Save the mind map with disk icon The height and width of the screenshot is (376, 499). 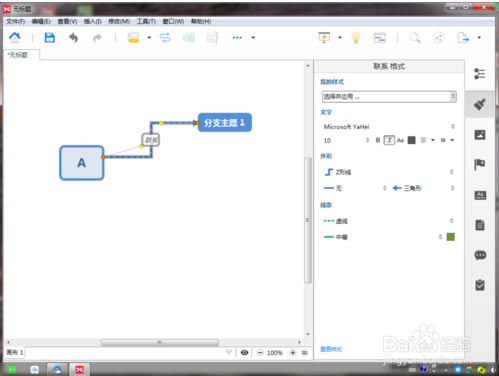[x=50, y=37]
